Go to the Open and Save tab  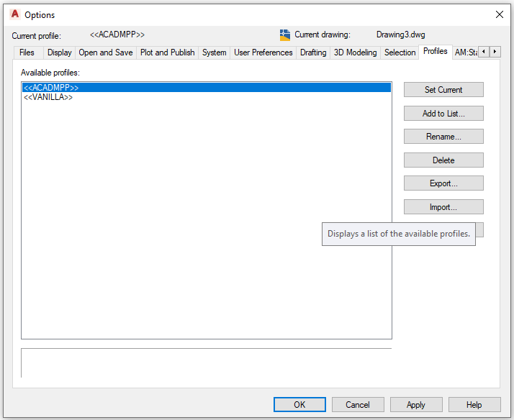106,52
